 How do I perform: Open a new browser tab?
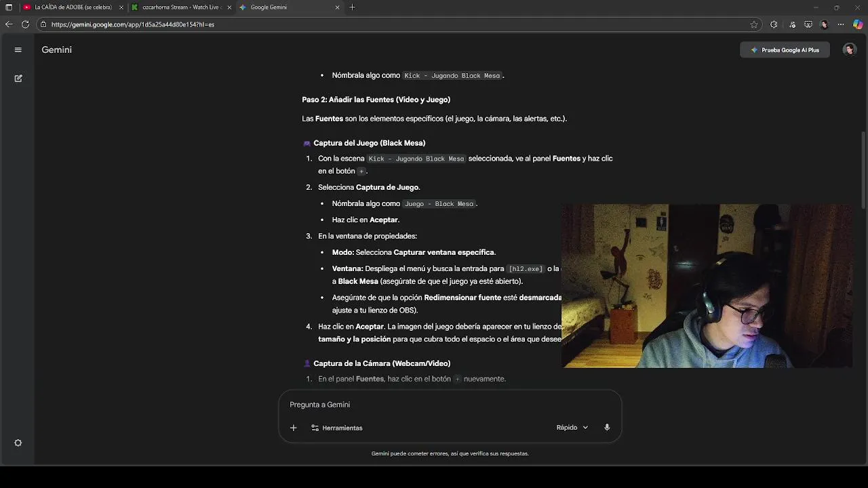coord(352,7)
